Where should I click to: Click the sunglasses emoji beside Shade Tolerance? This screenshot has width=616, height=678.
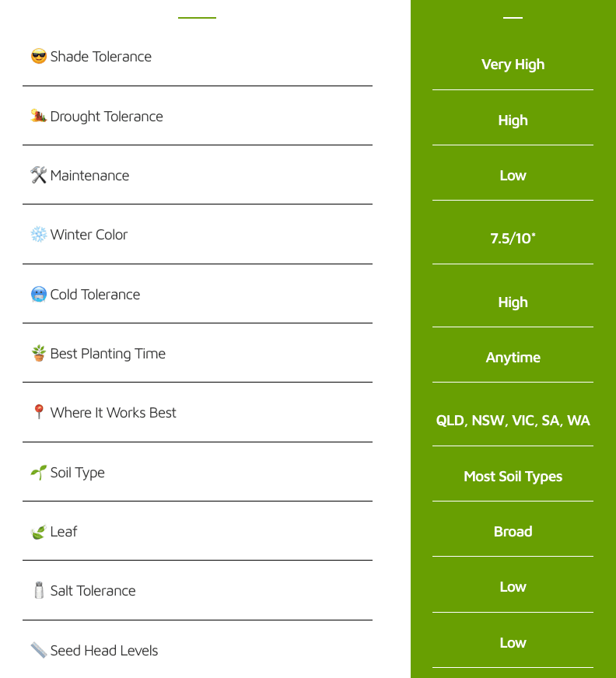(38, 57)
